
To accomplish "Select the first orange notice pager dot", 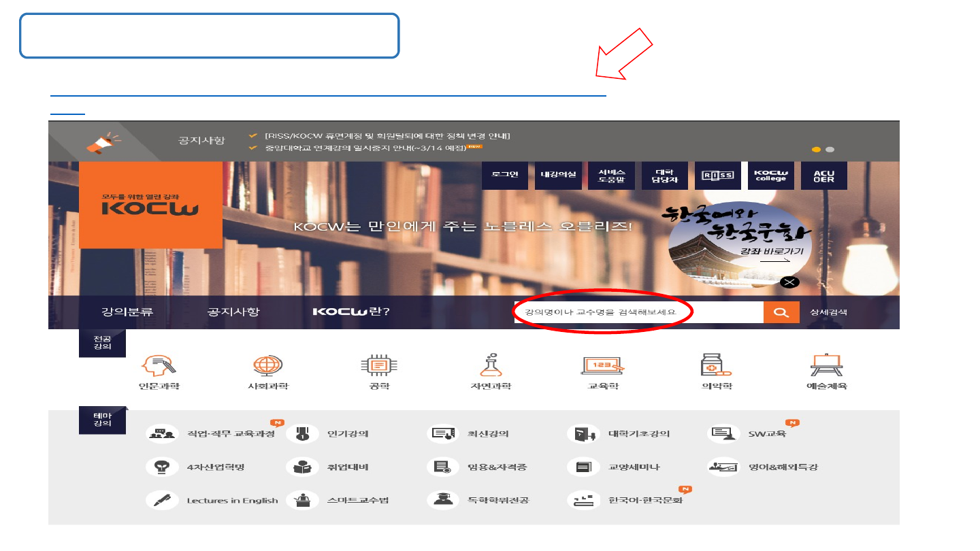I will click(x=817, y=150).
